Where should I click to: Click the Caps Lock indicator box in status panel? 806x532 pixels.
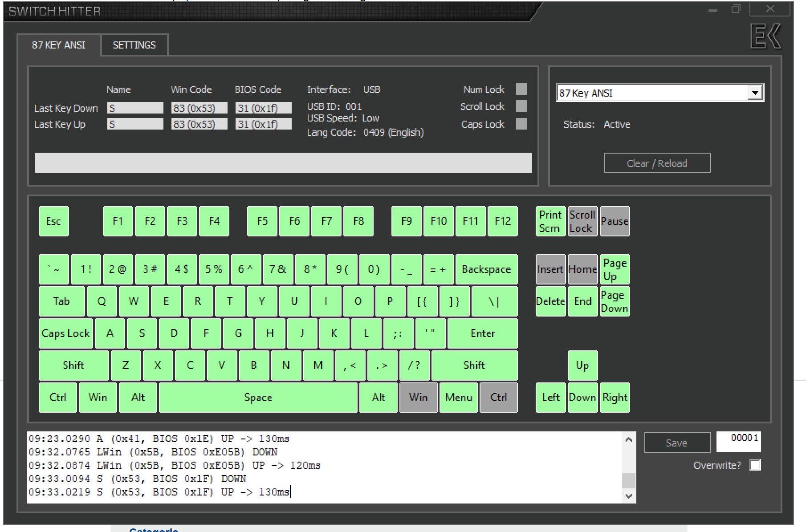pyautogui.click(x=521, y=124)
